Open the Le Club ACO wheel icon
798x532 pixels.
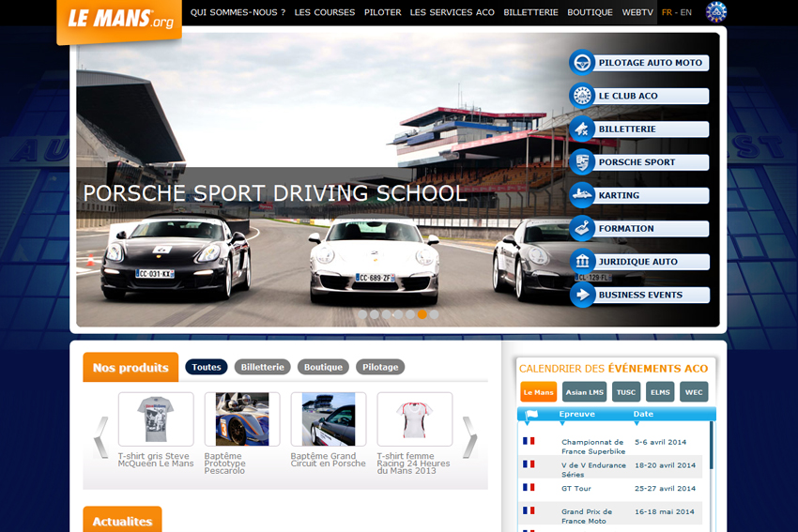click(x=582, y=96)
